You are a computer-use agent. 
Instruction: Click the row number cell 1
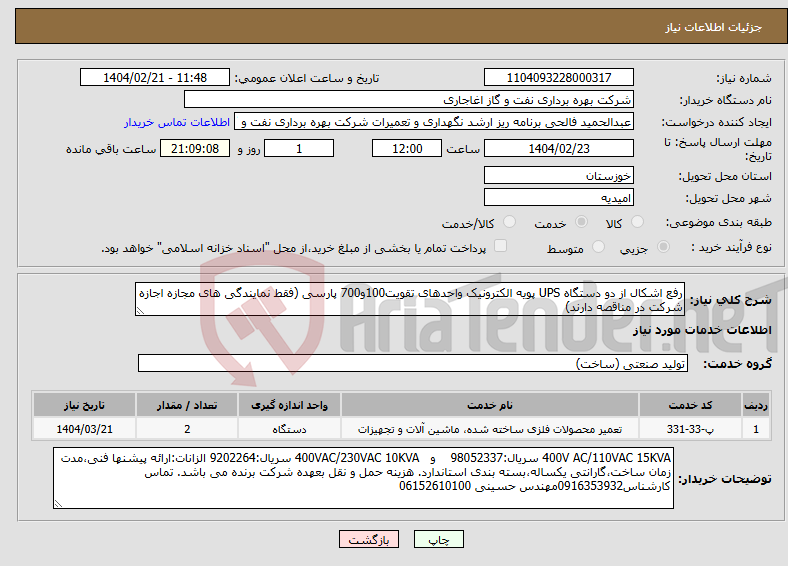coord(756,429)
